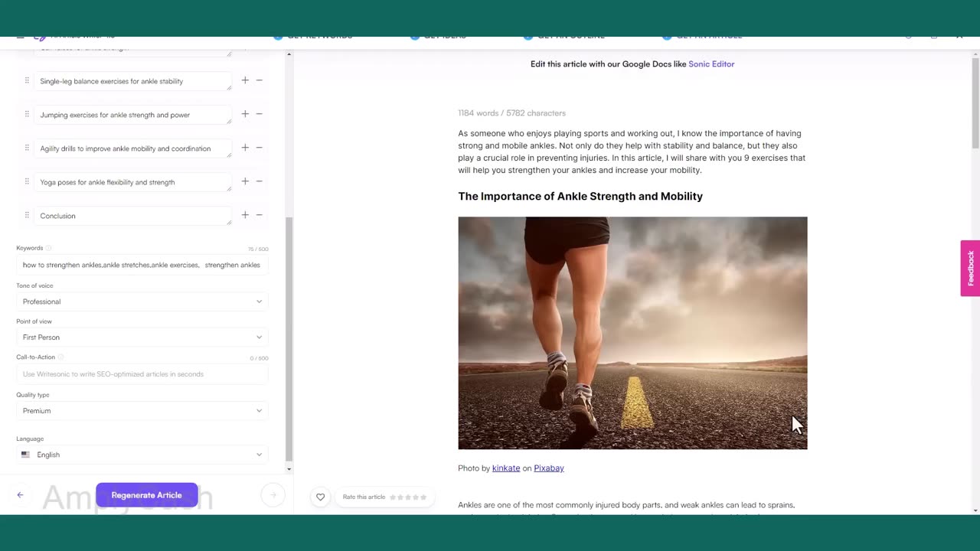Click the left panel scrollbar up arrow

click(289, 54)
